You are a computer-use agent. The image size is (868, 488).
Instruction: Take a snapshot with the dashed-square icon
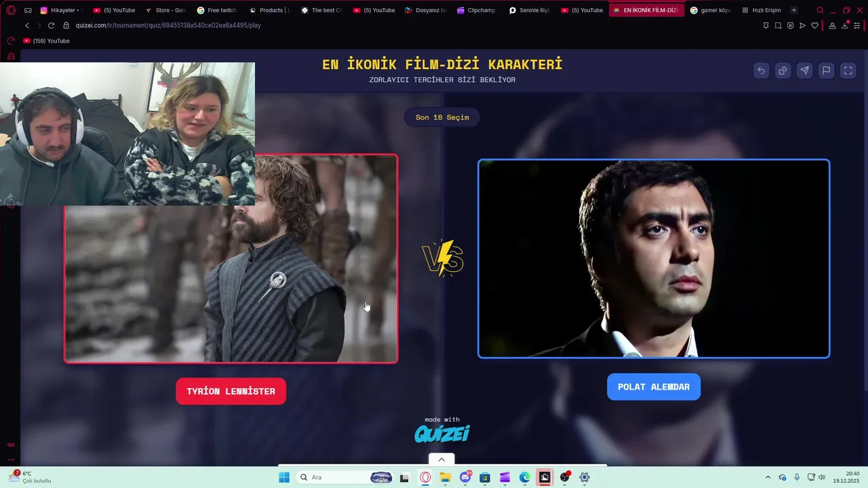point(778,25)
